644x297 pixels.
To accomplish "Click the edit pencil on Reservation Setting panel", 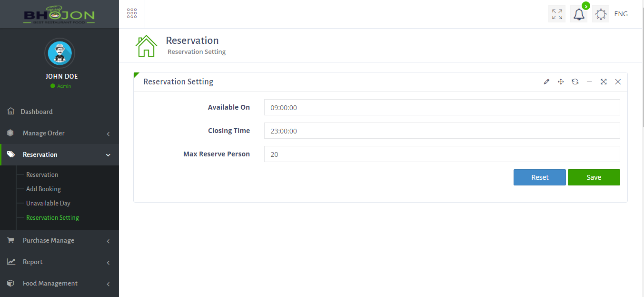I will [546, 82].
